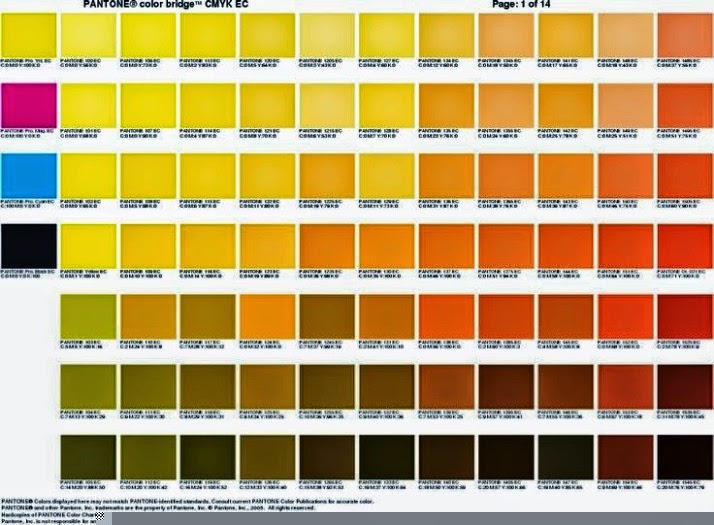
Task: Pick the PANTONE 1505 EC swatch
Action: [685, 176]
